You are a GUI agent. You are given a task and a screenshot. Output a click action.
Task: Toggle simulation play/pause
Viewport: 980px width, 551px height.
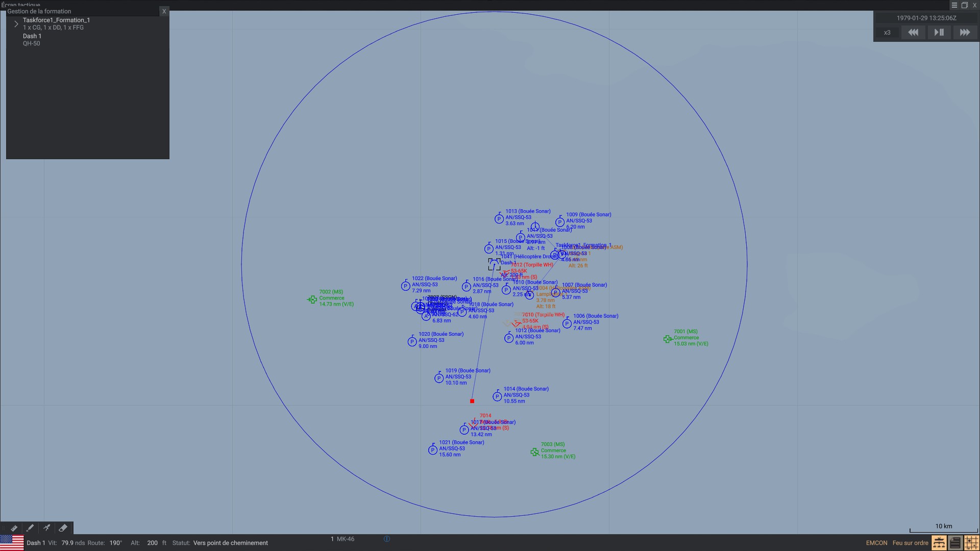939,32
